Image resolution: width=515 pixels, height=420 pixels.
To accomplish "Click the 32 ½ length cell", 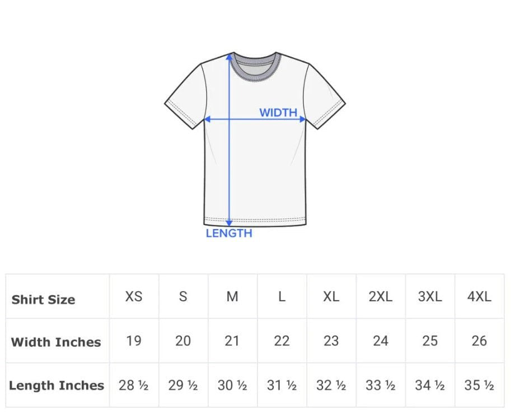I will coord(331,385).
